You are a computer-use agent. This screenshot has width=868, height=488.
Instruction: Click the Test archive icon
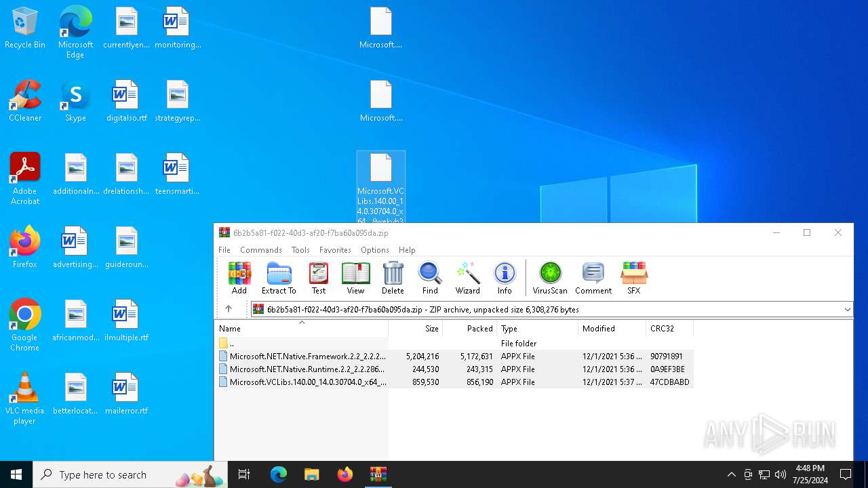pyautogui.click(x=319, y=278)
